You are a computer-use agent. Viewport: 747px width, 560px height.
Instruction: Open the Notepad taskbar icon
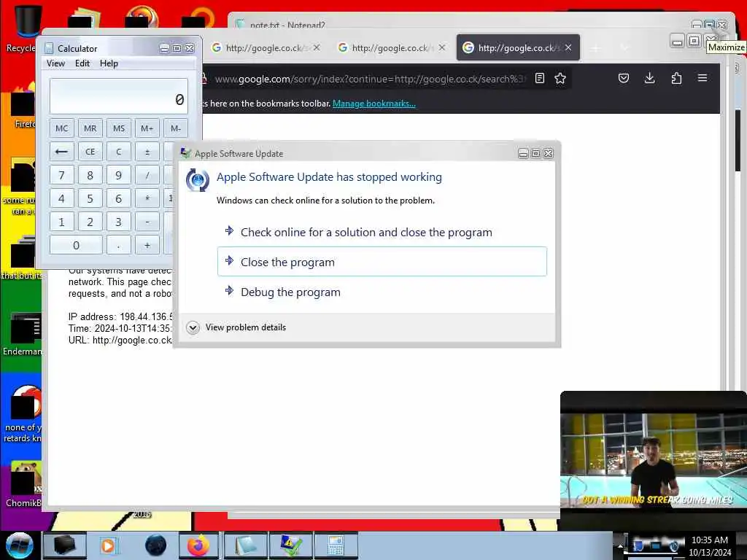click(x=245, y=545)
